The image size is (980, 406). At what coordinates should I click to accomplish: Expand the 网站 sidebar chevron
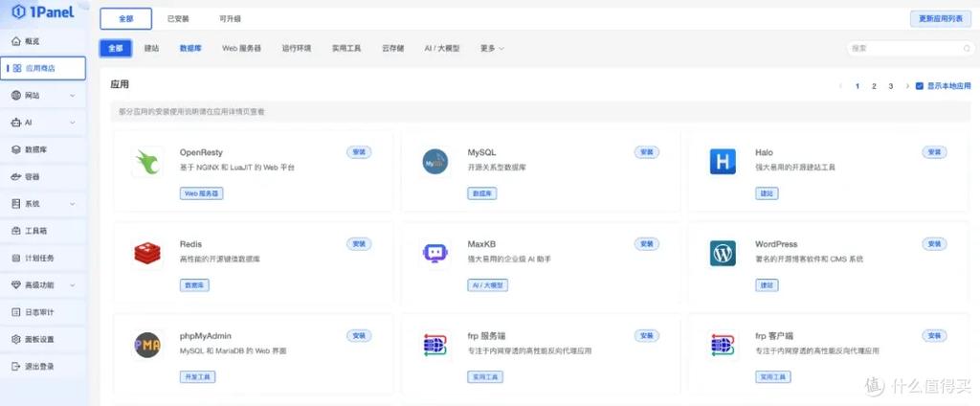[x=73, y=96]
